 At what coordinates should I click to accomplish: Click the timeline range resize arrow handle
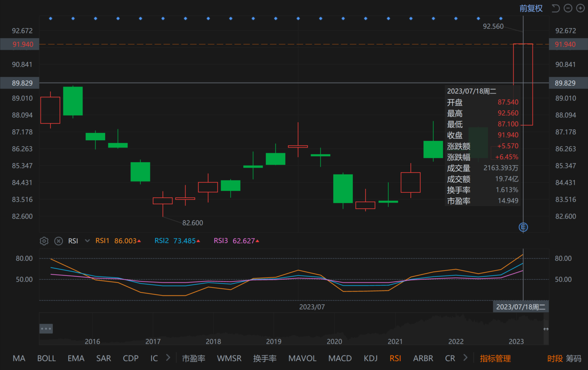coord(546,329)
